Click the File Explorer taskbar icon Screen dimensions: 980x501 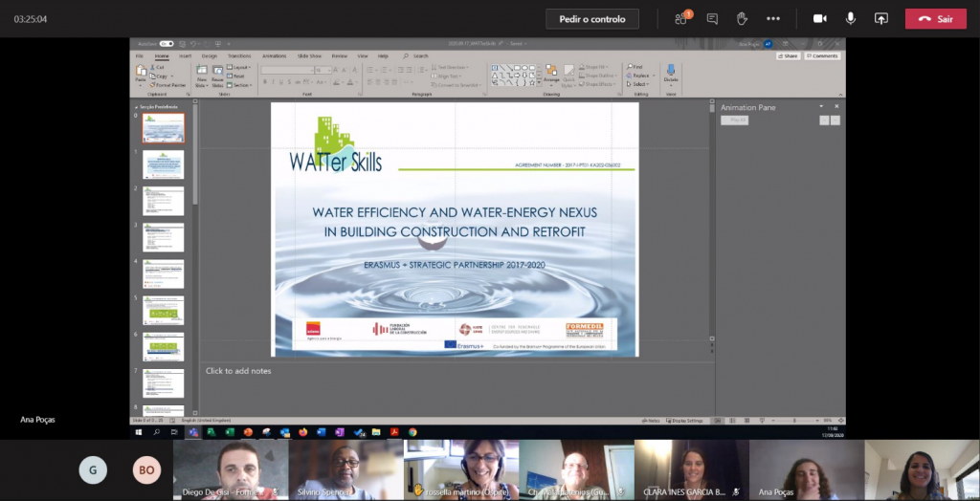click(376, 432)
